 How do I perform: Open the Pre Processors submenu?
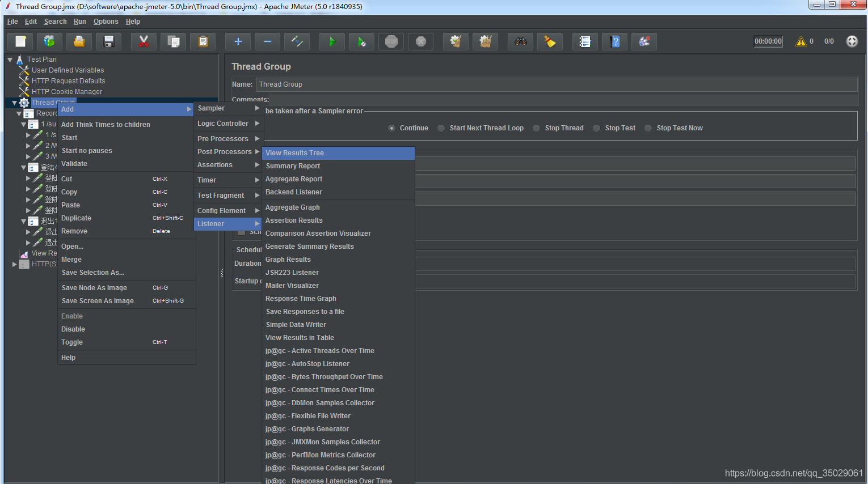(227, 139)
